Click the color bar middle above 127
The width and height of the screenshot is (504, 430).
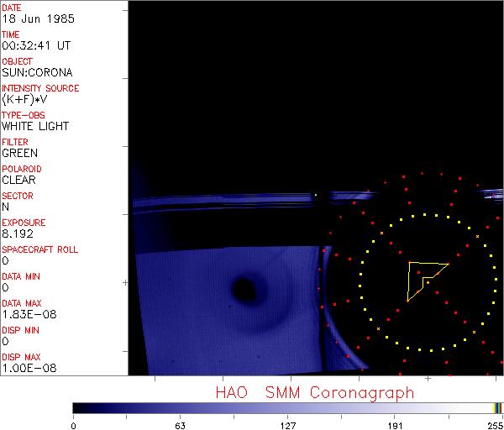click(287, 407)
